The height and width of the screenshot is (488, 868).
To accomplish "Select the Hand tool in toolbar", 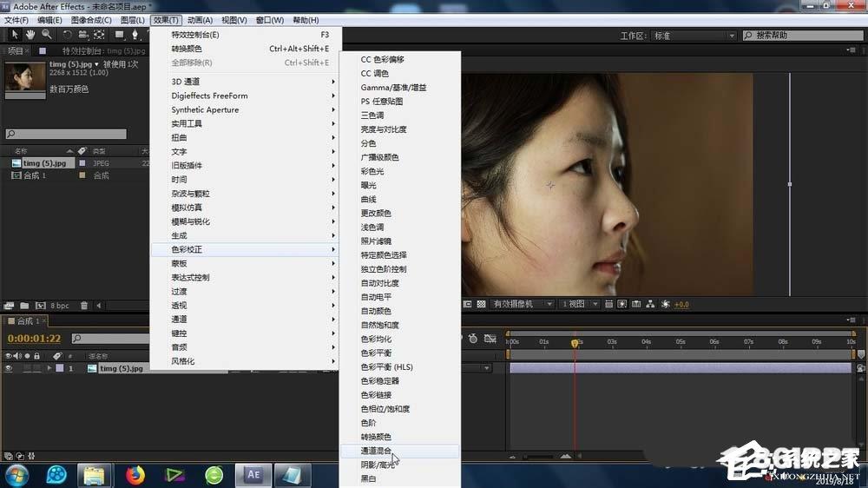I will point(30,35).
